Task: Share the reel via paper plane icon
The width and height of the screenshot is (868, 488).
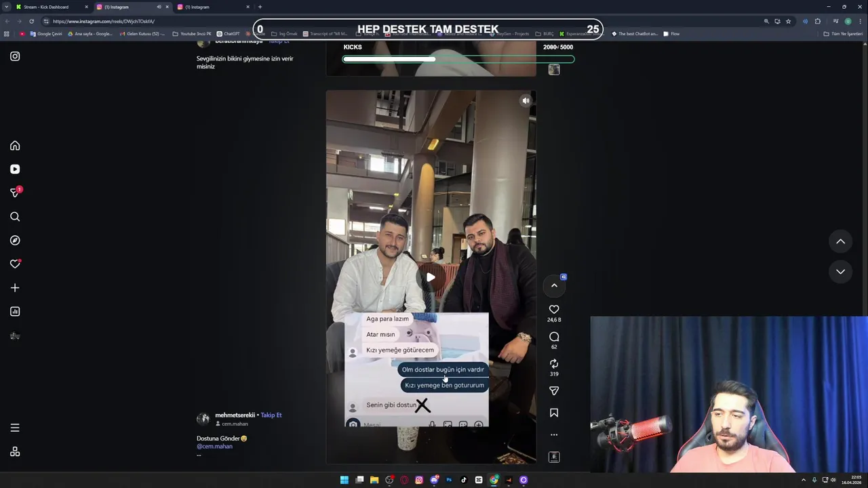Action: (554, 391)
